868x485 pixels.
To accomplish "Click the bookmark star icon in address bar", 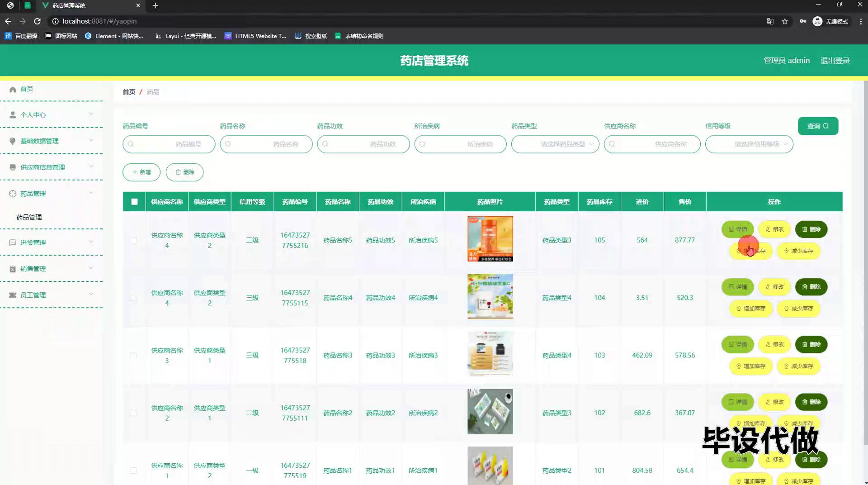I will pyautogui.click(x=785, y=21).
